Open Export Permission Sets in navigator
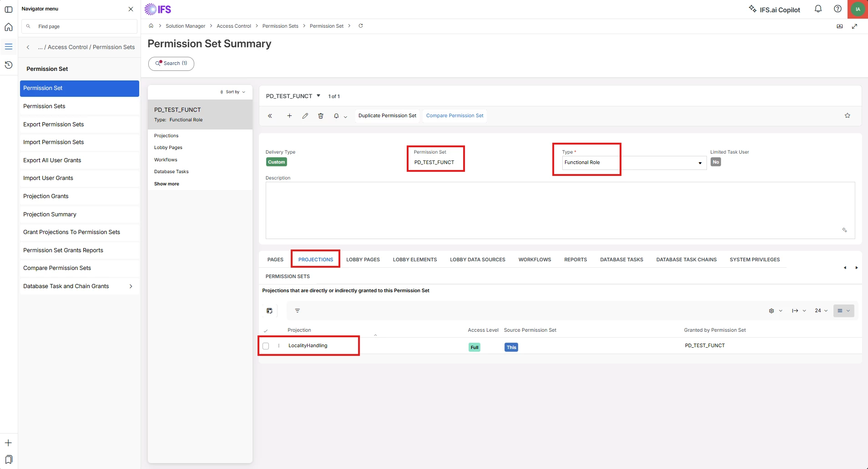 pos(80,125)
